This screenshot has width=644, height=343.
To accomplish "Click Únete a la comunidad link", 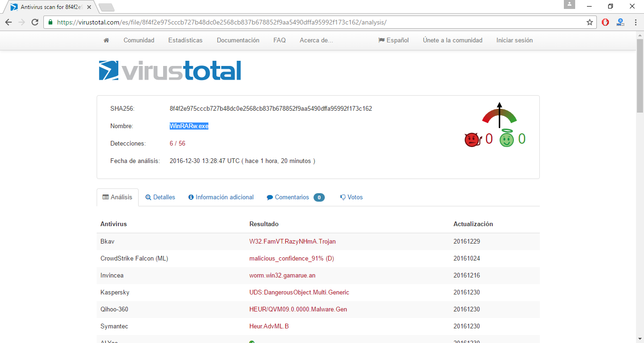I will tap(453, 41).
